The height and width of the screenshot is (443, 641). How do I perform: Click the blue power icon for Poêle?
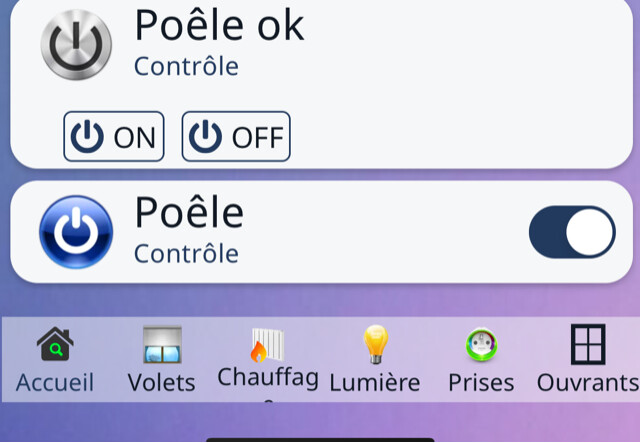(76, 232)
